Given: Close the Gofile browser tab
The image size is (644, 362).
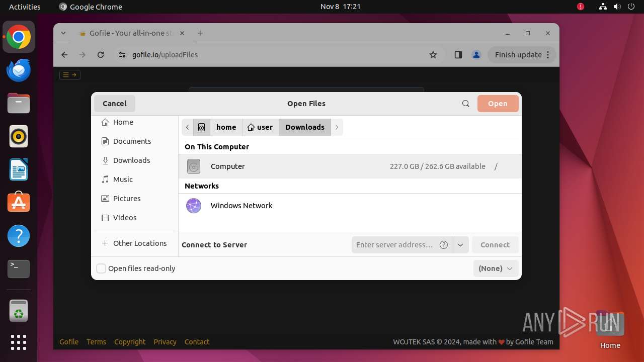Looking at the screenshot, I should pyautogui.click(x=182, y=33).
